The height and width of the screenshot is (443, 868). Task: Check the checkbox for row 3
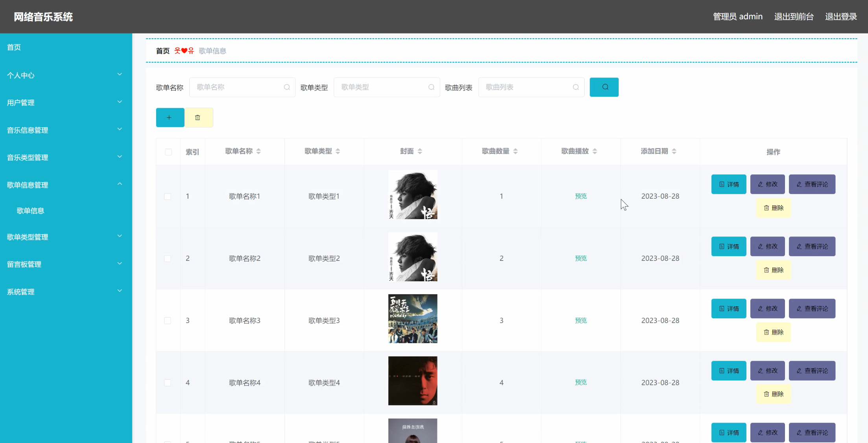click(x=168, y=321)
